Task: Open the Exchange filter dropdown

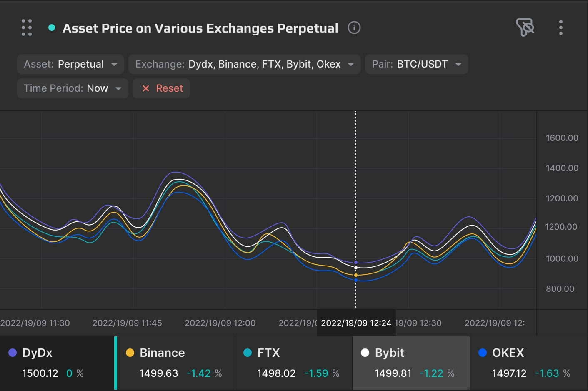Action: [244, 64]
